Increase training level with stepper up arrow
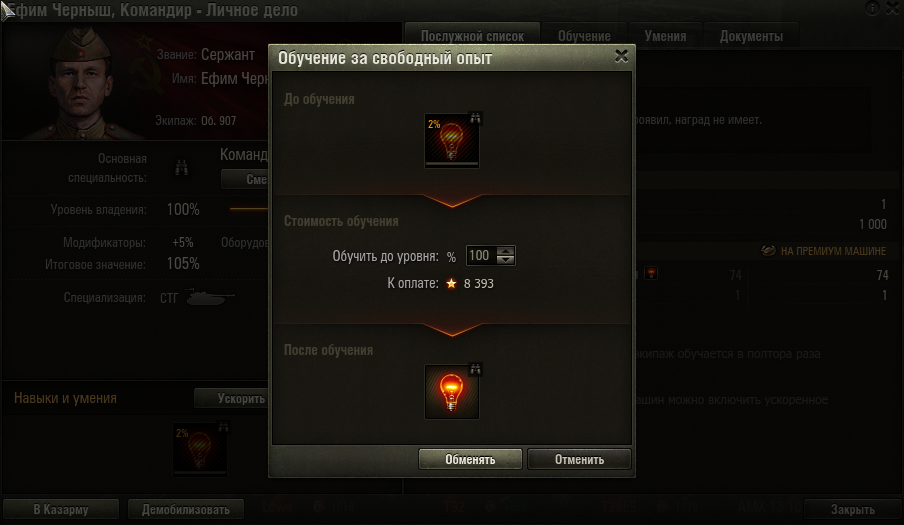This screenshot has width=904, height=525. (x=506, y=250)
